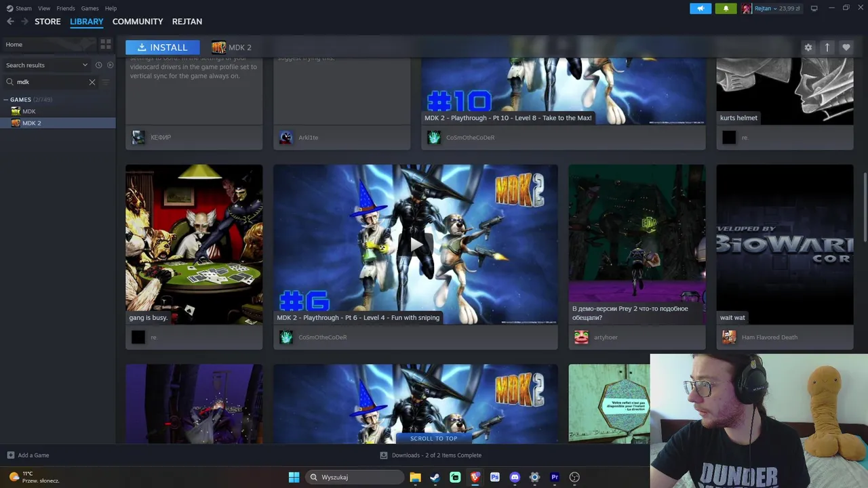Open Windows Start menu
Image resolution: width=868 pixels, height=488 pixels.
[294, 477]
